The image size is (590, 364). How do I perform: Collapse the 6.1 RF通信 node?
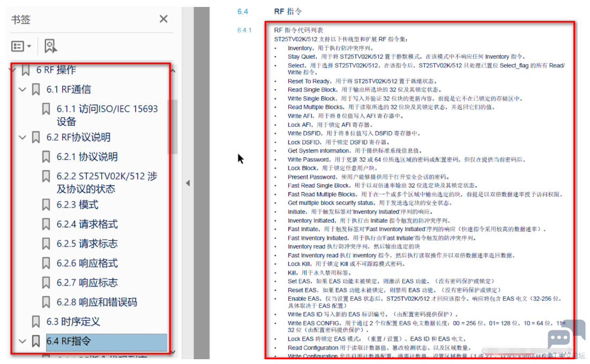(x=23, y=89)
